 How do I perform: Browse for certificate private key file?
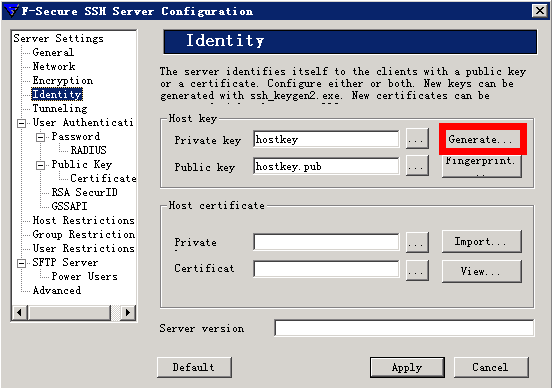click(x=417, y=242)
